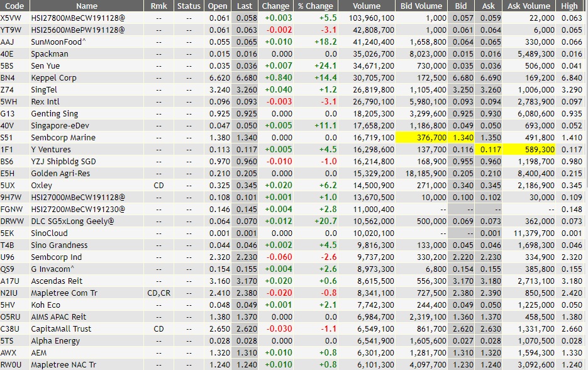Select the AEM stock name
Screen dimensions: 588x370
39,353
